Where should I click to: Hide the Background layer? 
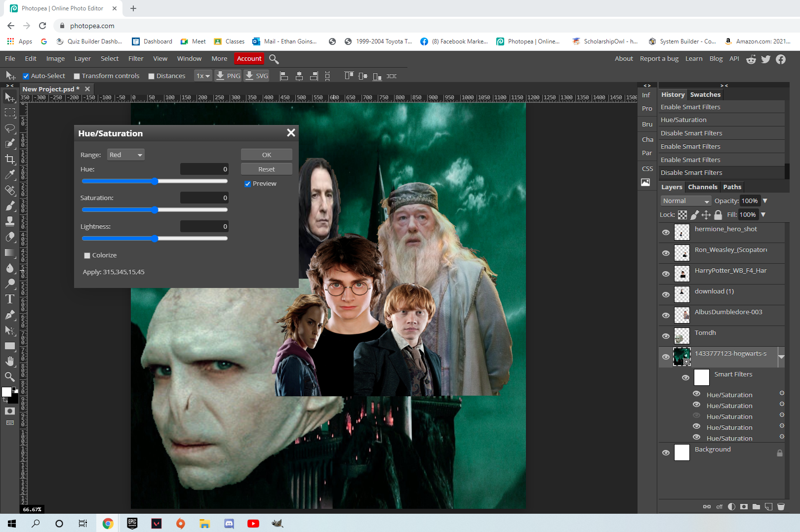point(666,452)
